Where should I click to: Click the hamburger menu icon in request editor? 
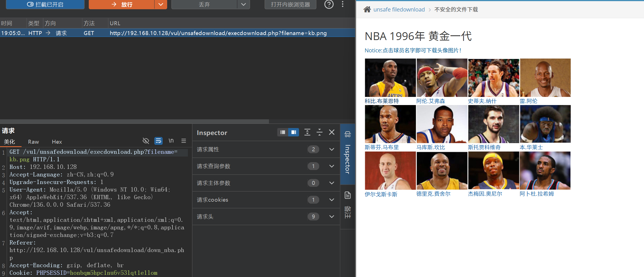[x=184, y=141]
